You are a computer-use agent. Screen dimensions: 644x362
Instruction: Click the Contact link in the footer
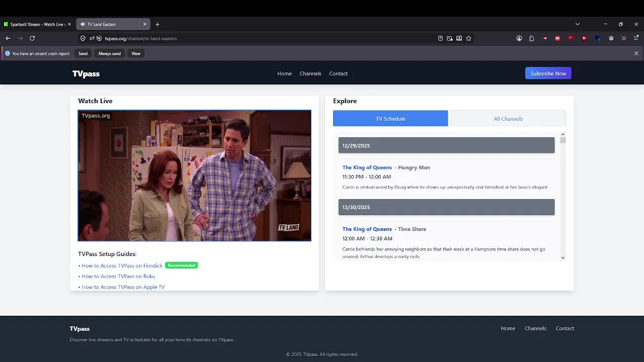565,328
